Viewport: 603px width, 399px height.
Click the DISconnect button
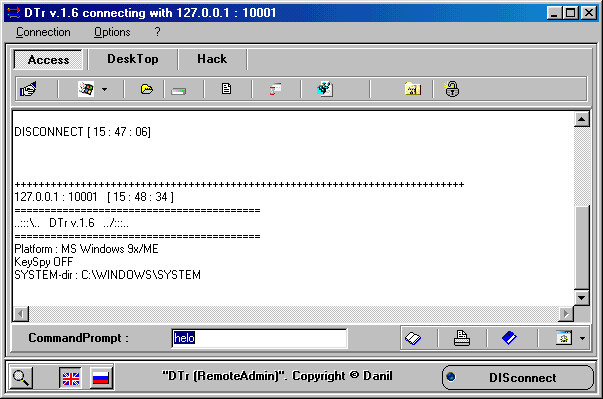coord(518,377)
